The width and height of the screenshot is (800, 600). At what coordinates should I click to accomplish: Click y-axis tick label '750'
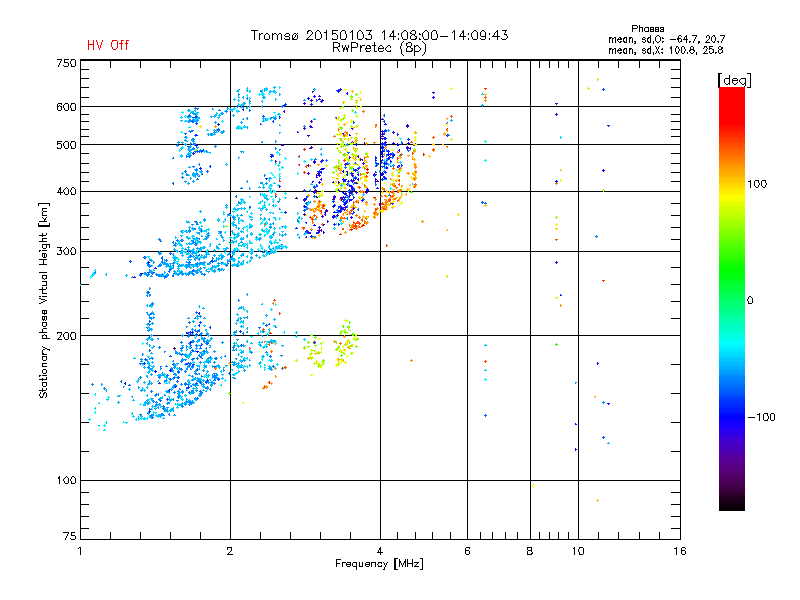[x=66, y=63]
